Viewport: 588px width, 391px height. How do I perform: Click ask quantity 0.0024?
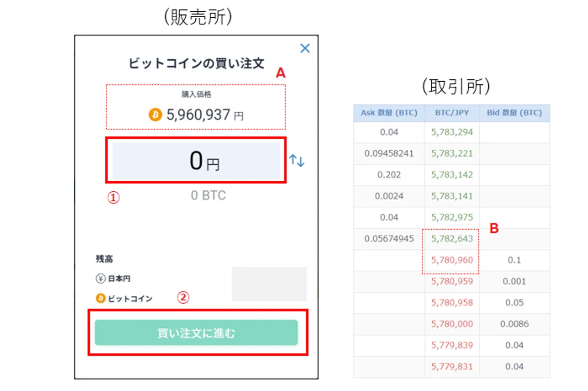click(x=389, y=196)
